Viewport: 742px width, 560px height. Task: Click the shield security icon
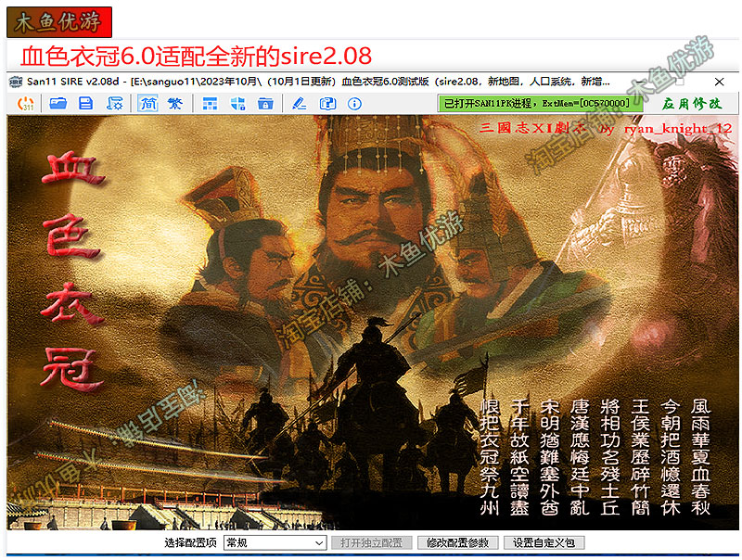(237, 103)
